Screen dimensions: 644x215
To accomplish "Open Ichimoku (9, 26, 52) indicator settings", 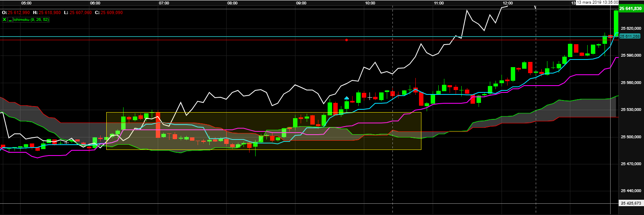I will 31,19.
